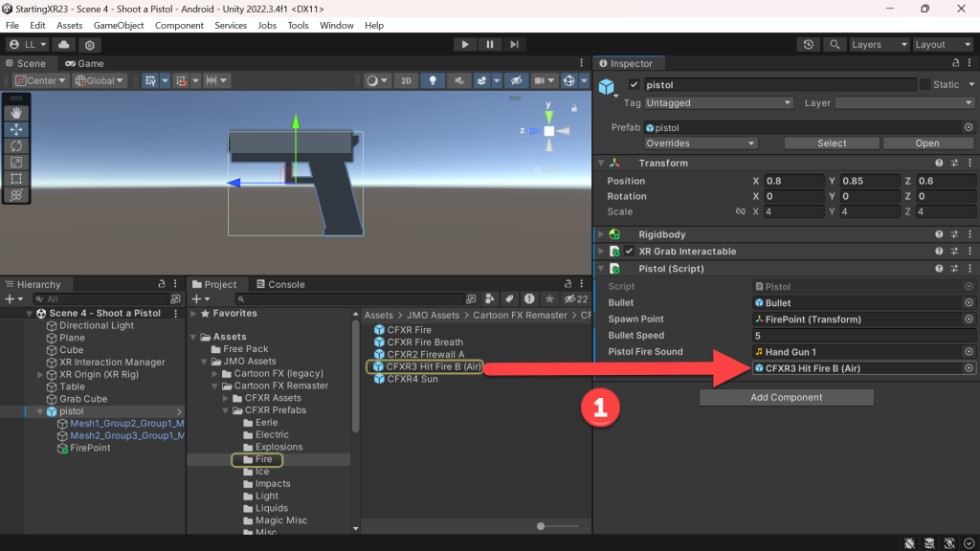This screenshot has width=980, height=551.
Task: Collapse the Transform component
Action: pyautogui.click(x=601, y=163)
